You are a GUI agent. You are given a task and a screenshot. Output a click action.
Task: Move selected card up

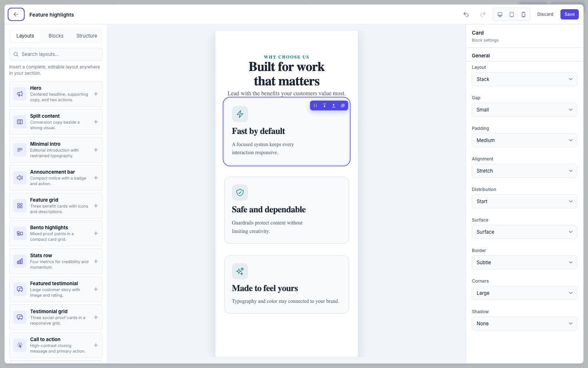pyautogui.click(x=334, y=106)
